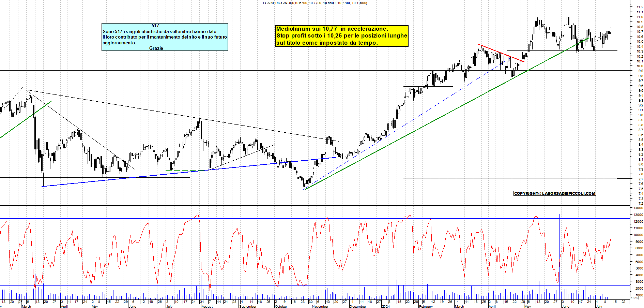644x308 pixels.
Task: Click the COPYRIGHT@ LABORSADEIPICCOLI.COM label
Action: pyautogui.click(x=555, y=193)
